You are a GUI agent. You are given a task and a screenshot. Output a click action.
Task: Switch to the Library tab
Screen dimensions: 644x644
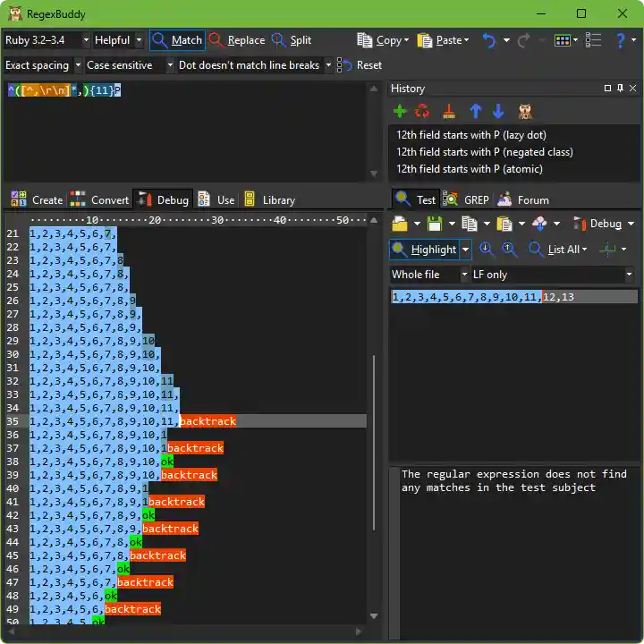[x=270, y=200]
